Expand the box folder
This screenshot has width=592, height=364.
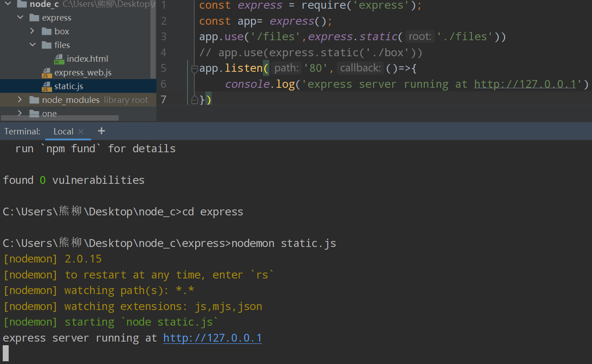point(31,31)
